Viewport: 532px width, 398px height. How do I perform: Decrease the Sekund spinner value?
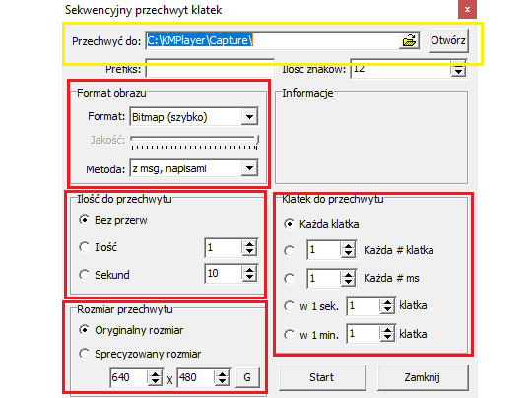click(249, 278)
